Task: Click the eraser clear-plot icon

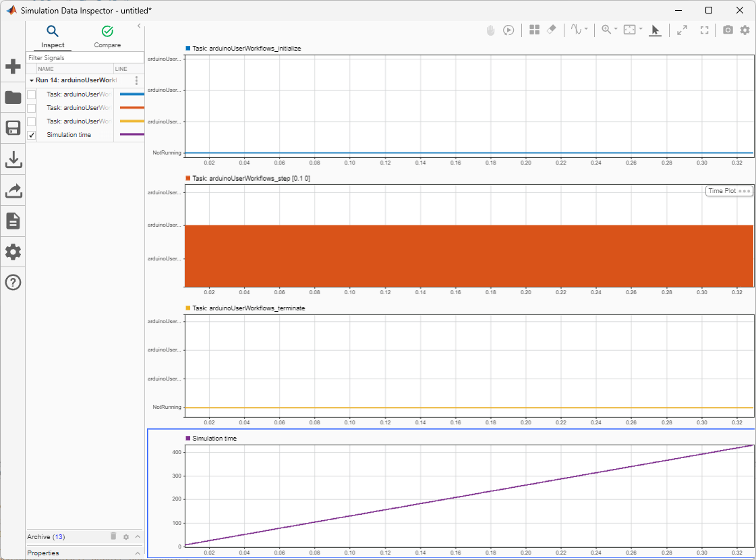Action: [x=552, y=30]
